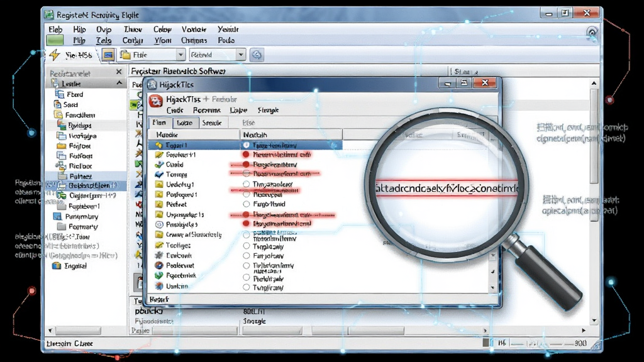Click the Maodie column header
This screenshot has width=644, height=362.
[194, 134]
